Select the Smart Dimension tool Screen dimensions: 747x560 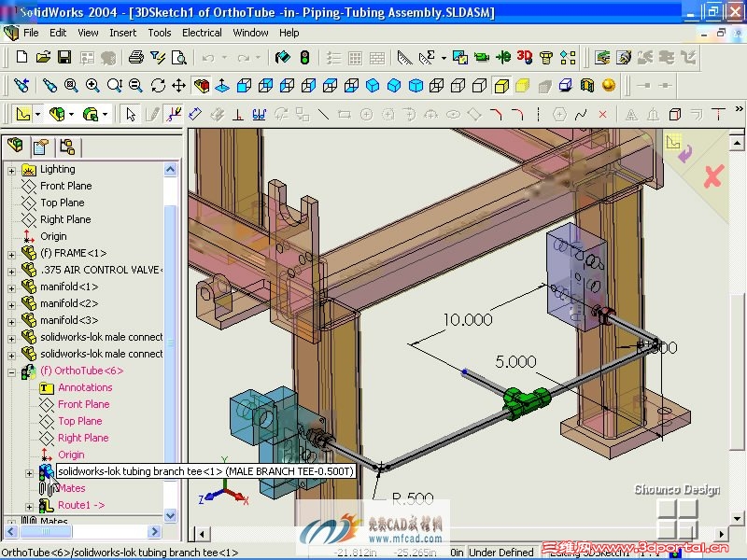pyautogui.click(x=195, y=114)
